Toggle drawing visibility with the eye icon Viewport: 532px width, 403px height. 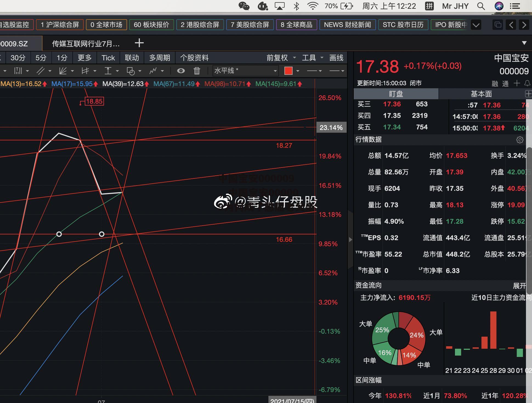pos(181,71)
